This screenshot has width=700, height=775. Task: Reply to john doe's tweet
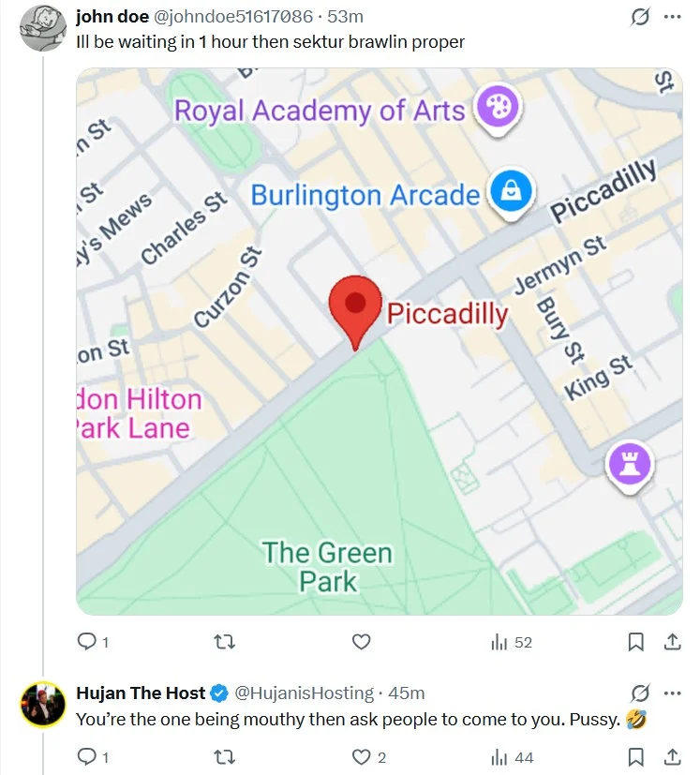pos(93,642)
